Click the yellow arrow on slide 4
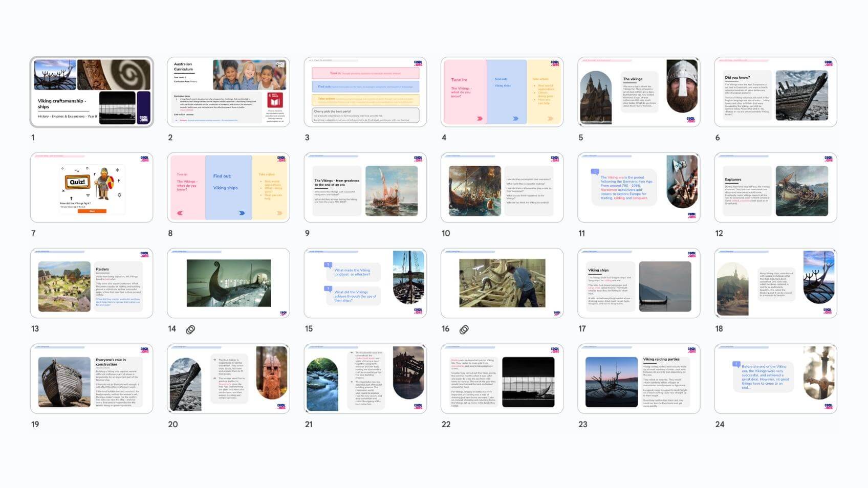868x488 pixels. 550,119
